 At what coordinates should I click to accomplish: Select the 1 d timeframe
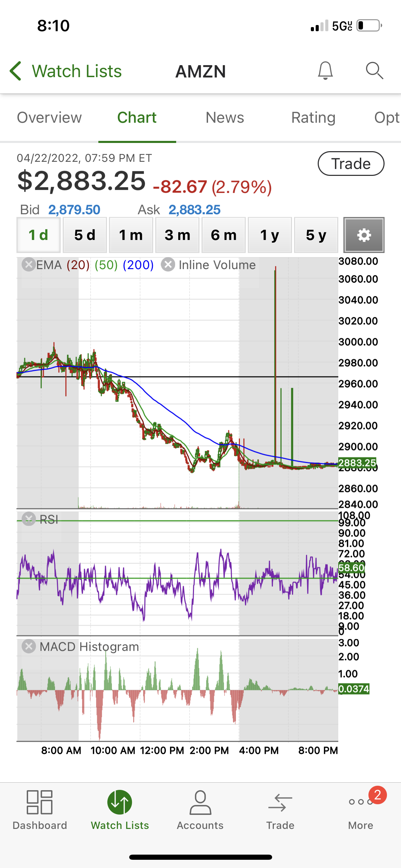38,235
